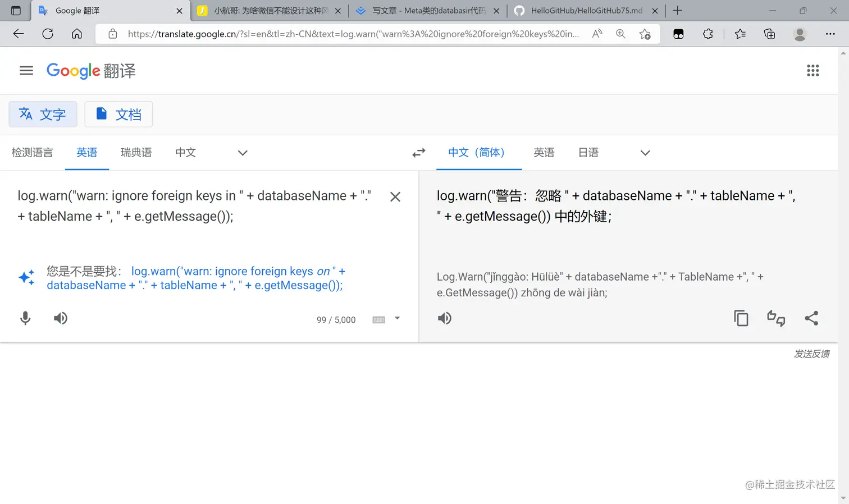Select 瑞典语 as source language

136,153
